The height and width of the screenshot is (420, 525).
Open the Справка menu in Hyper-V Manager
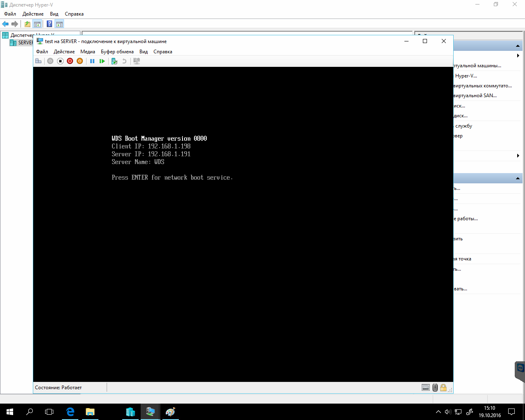click(74, 14)
